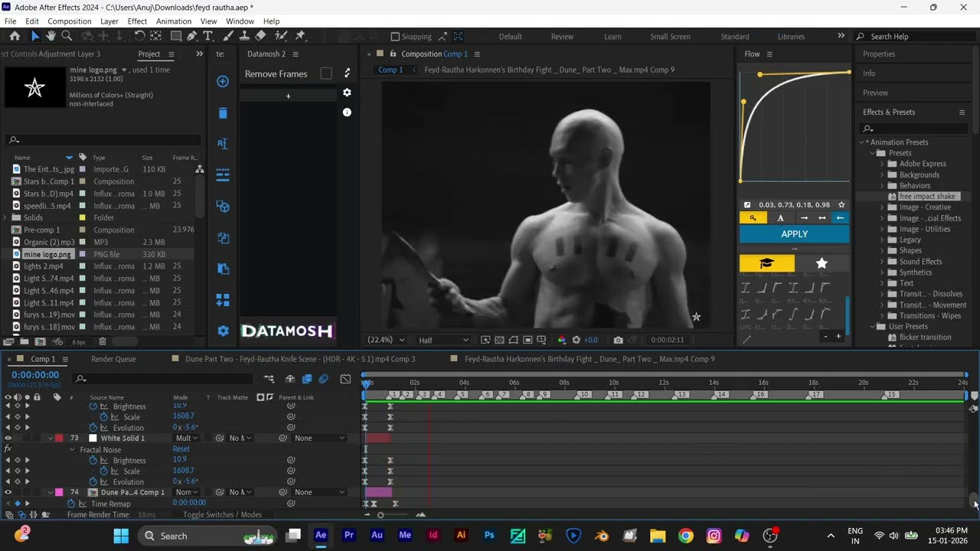Switch to the Libraries workspace
This screenshot has height=551, width=980.
click(791, 36)
